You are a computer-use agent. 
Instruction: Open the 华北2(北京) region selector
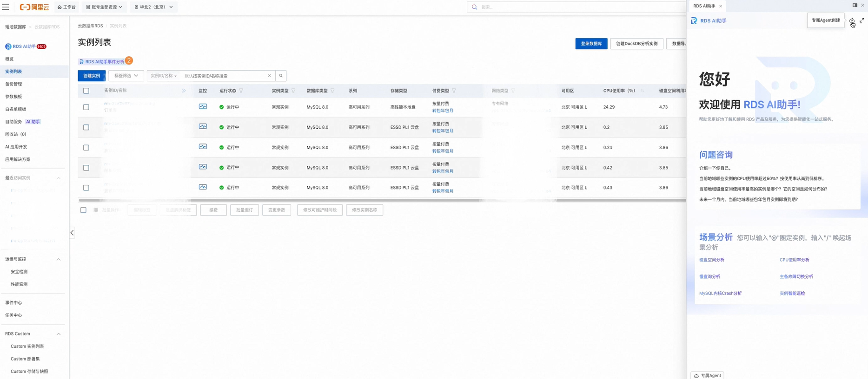(x=153, y=7)
